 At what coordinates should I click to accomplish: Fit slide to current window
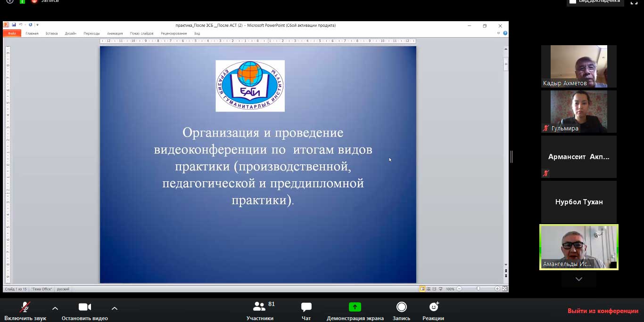tap(505, 289)
